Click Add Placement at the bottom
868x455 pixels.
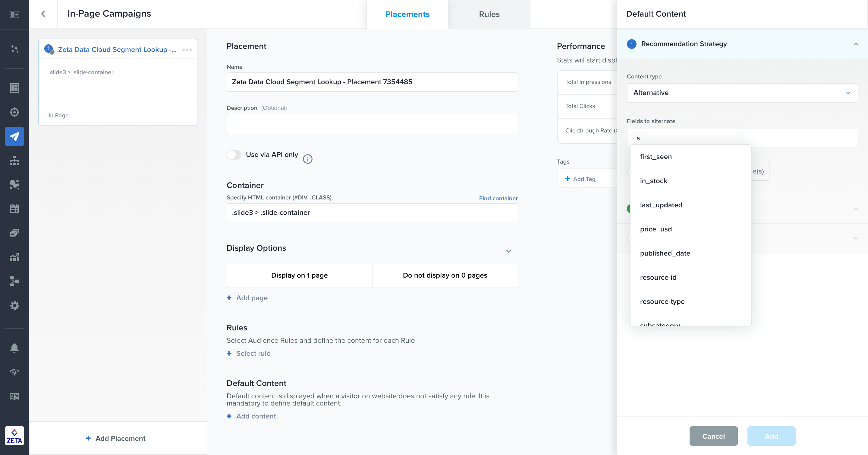(x=116, y=438)
